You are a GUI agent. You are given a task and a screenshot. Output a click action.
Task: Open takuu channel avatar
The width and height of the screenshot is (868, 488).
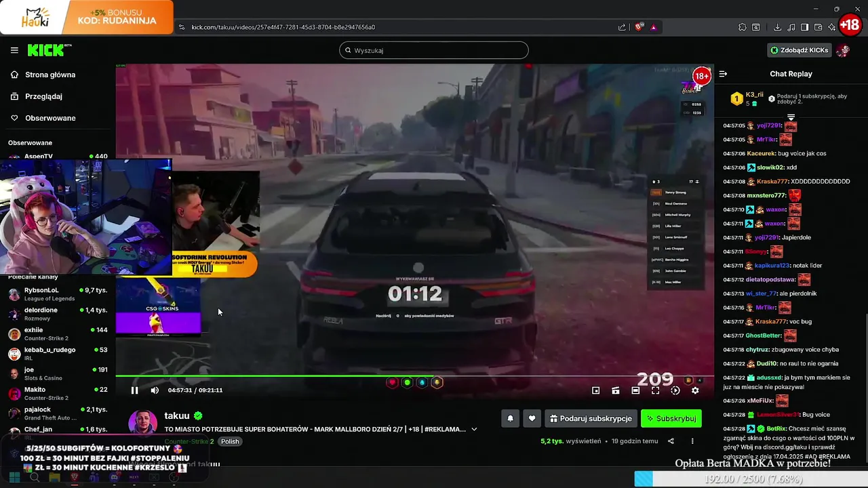(142, 425)
